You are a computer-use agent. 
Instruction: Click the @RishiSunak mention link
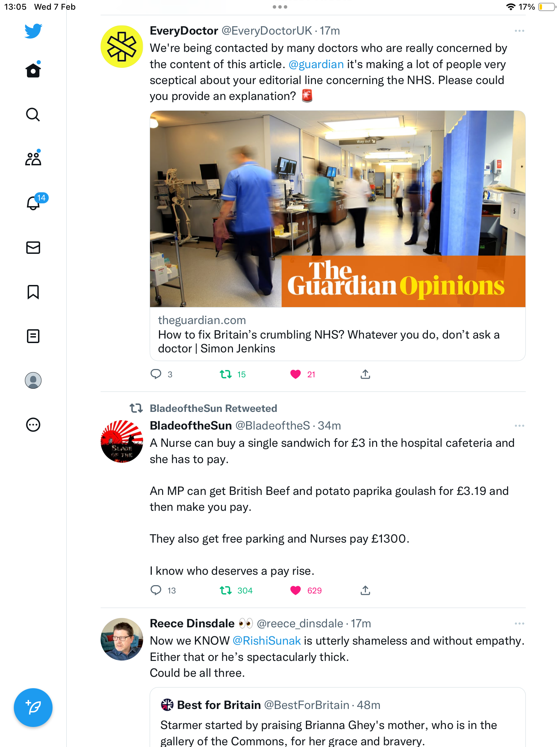tap(267, 641)
